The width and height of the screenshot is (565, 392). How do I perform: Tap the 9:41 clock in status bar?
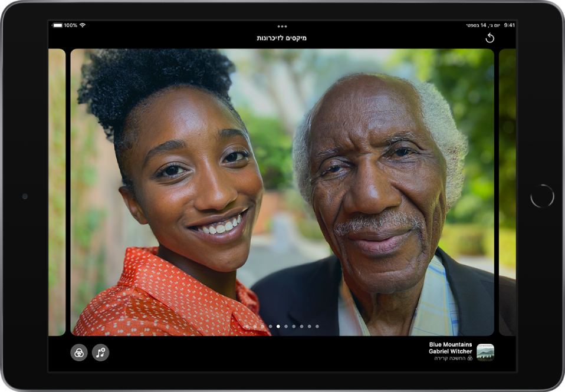pos(510,25)
